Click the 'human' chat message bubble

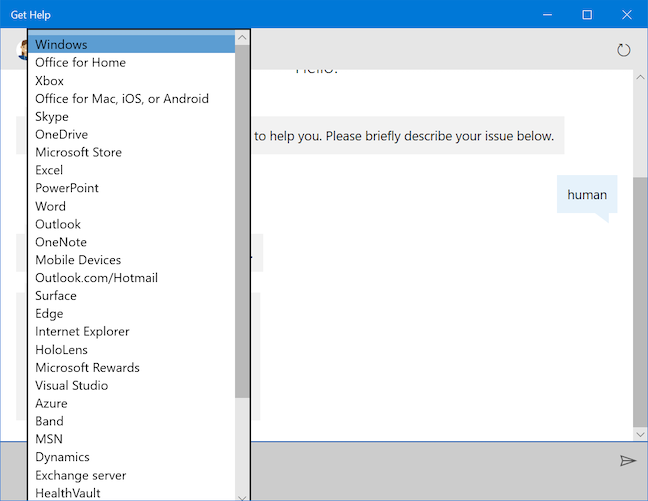(x=587, y=195)
